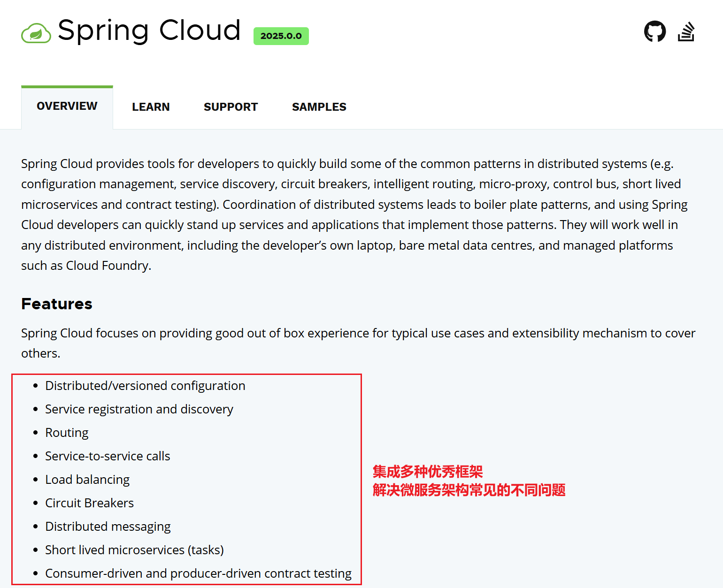Open the Stack Overflow icon
The height and width of the screenshot is (588, 723).
pyautogui.click(x=686, y=31)
